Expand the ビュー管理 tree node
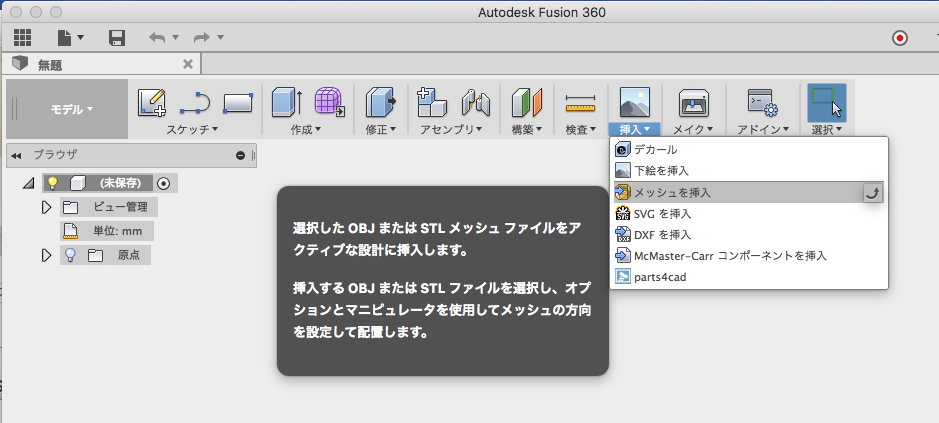This screenshot has width=939, height=423. click(47, 207)
